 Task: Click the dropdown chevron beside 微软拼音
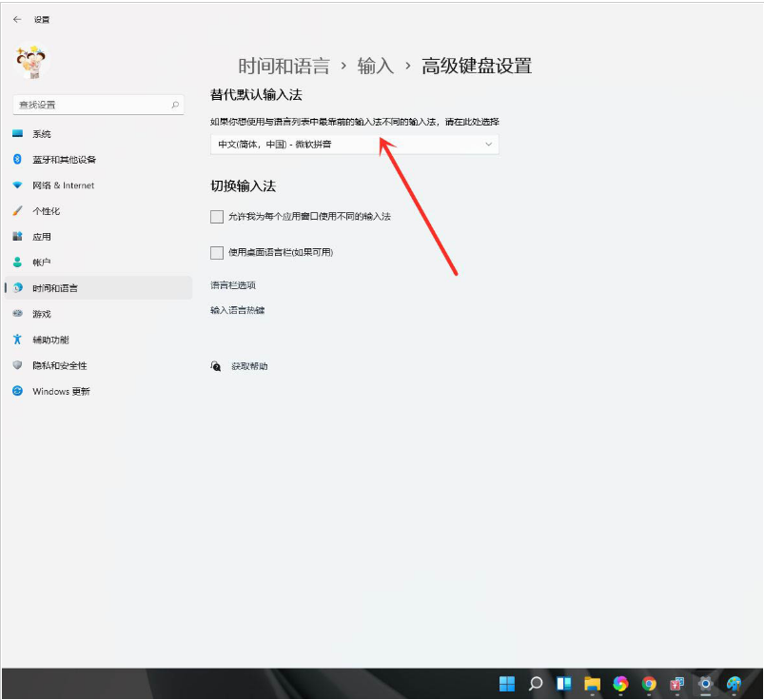point(488,145)
